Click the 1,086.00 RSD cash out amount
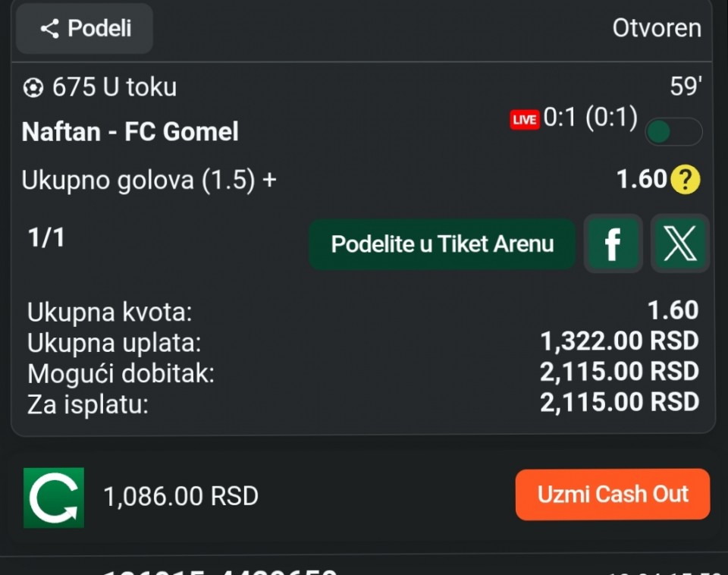Screen dimensions: 728x575 pyautogui.click(x=180, y=496)
